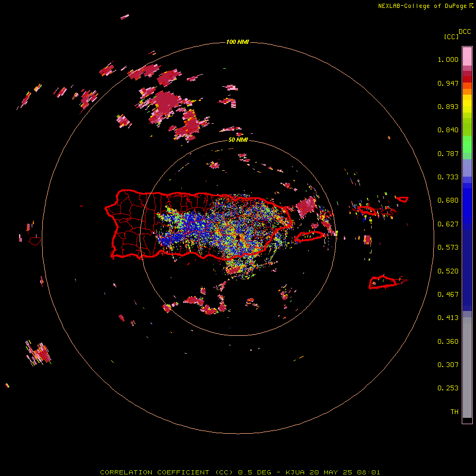Viewport: 476px width, 476px height.
Task: Select the 0.307 scale value
Action: (448, 364)
